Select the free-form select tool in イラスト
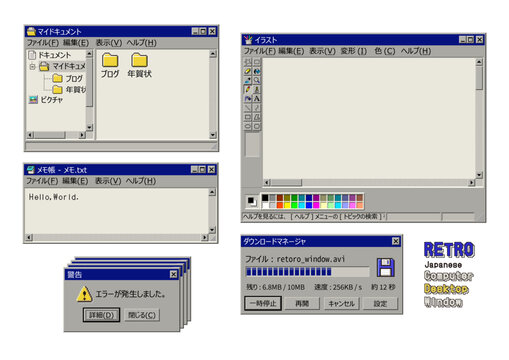Image resolution: width=509 pixels, height=360 pixels. (248, 62)
